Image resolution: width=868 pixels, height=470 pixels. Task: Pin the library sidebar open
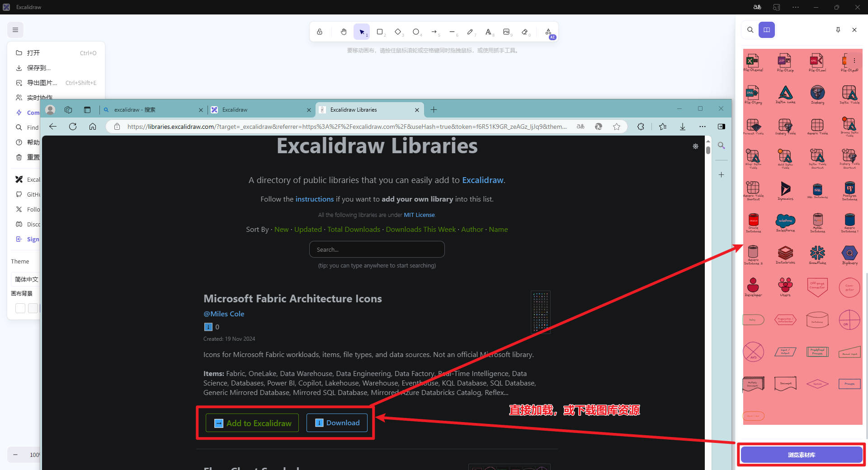point(838,30)
